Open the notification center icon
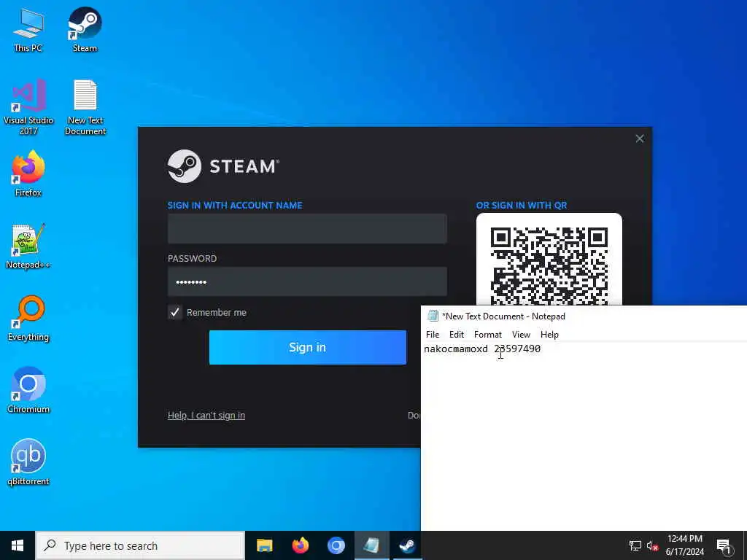The width and height of the screenshot is (747, 560). click(724, 545)
